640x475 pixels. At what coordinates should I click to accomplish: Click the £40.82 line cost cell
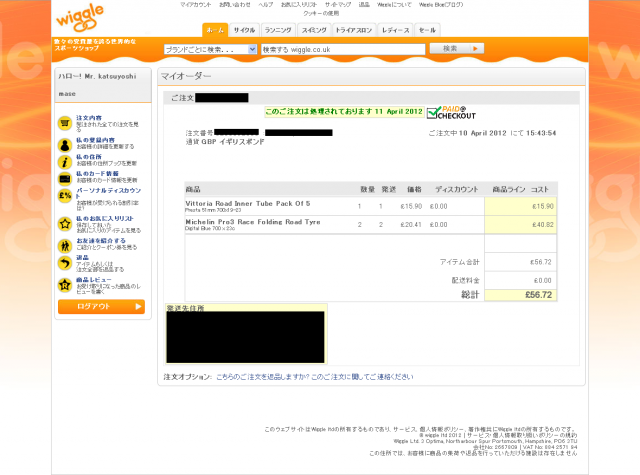pyautogui.click(x=520, y=224)
